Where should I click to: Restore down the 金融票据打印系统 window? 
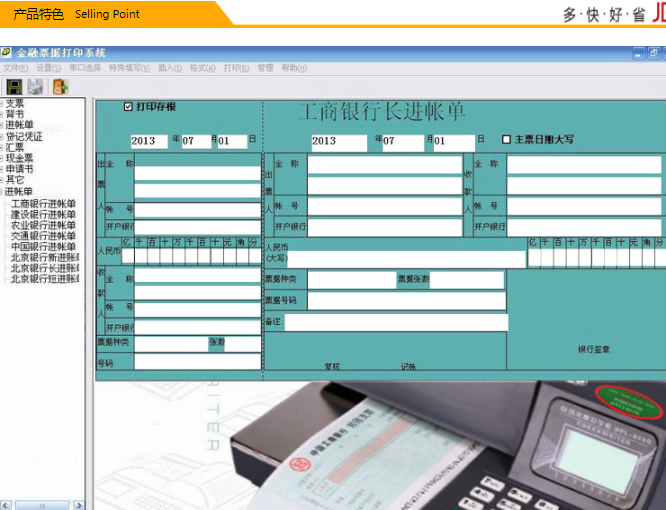click(654, 54)
